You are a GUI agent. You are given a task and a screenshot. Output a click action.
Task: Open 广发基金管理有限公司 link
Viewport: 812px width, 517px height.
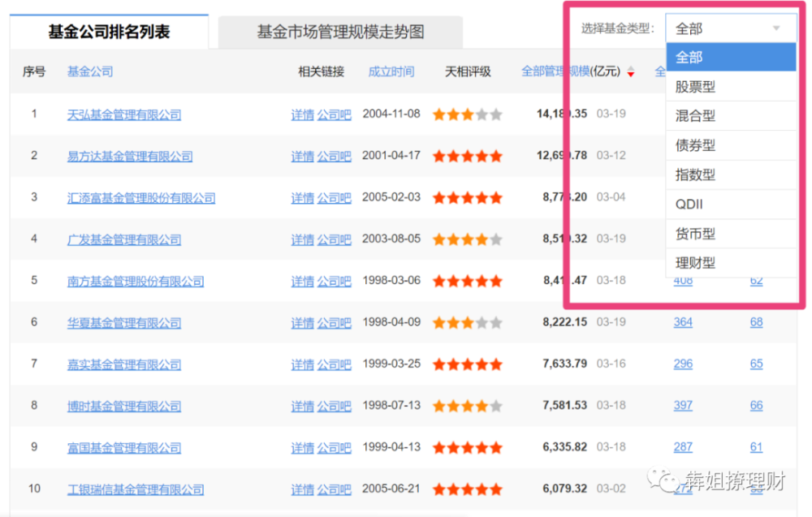123,239
